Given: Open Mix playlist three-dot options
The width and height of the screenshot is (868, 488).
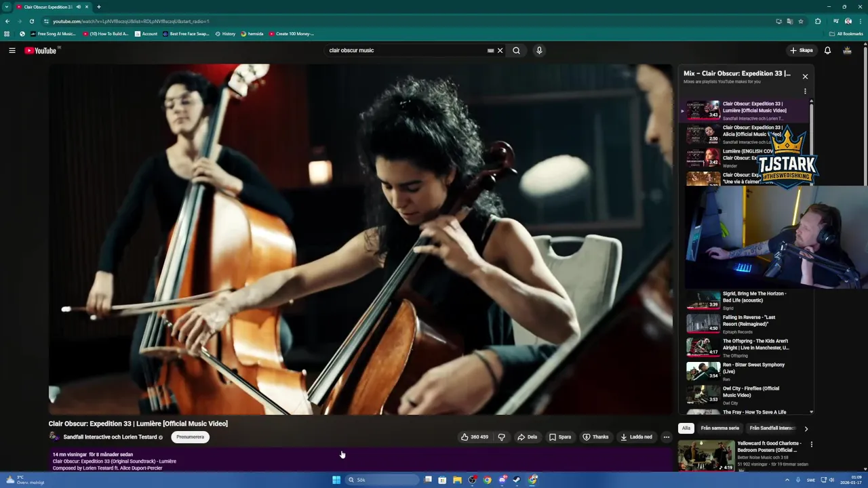Looking at the screenshot, I should (805, 91).
